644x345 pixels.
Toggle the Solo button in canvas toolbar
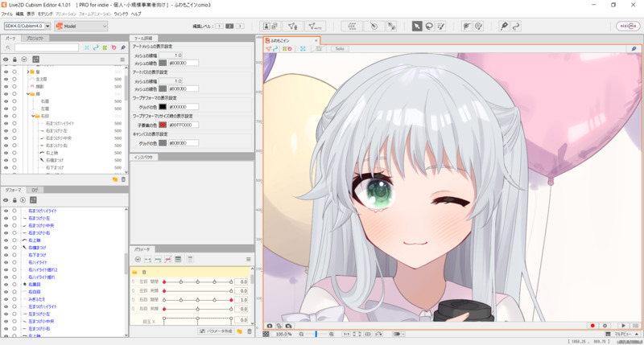[x=340, y=48]
